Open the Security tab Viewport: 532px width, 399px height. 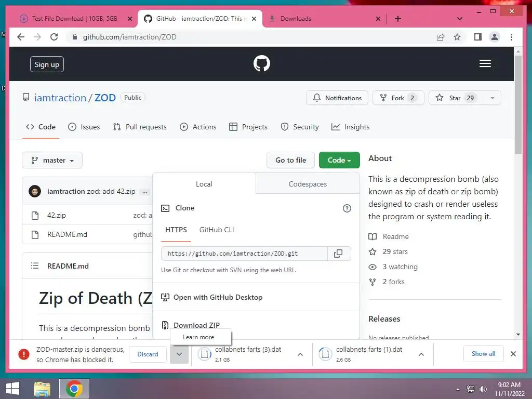point(300,127)
